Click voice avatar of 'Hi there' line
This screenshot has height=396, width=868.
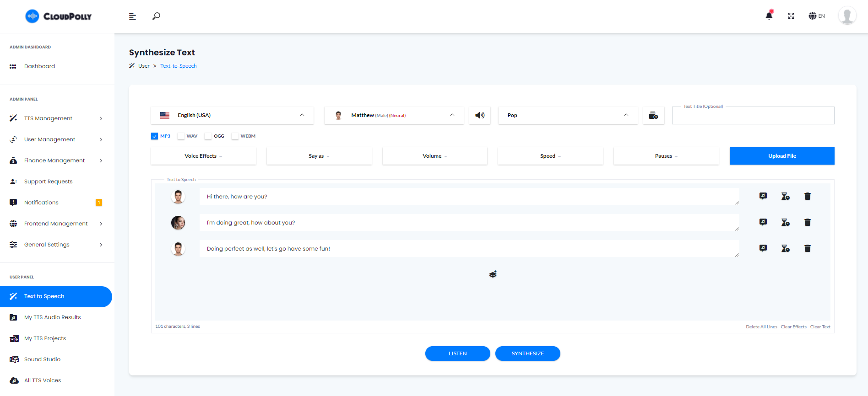178,197
